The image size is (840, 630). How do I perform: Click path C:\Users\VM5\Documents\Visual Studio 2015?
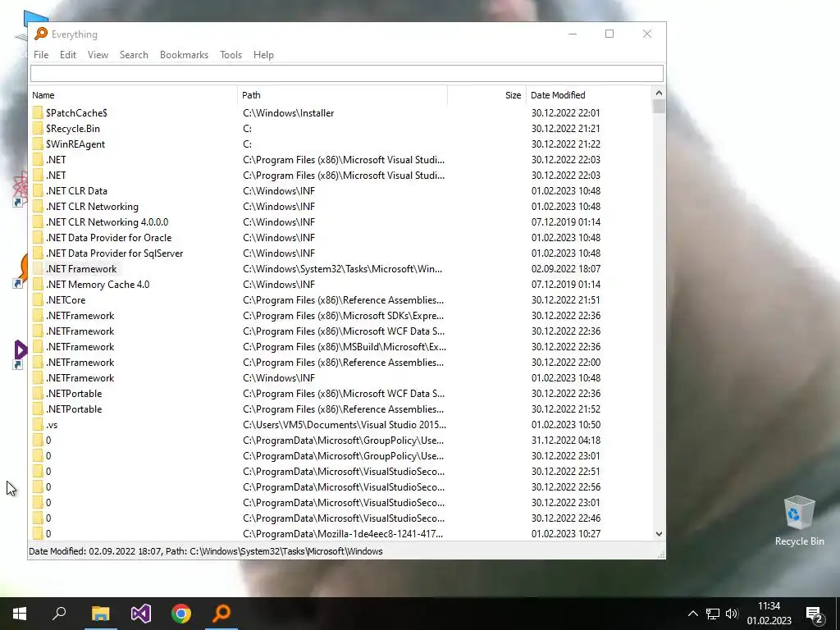(x=345, y=425)
